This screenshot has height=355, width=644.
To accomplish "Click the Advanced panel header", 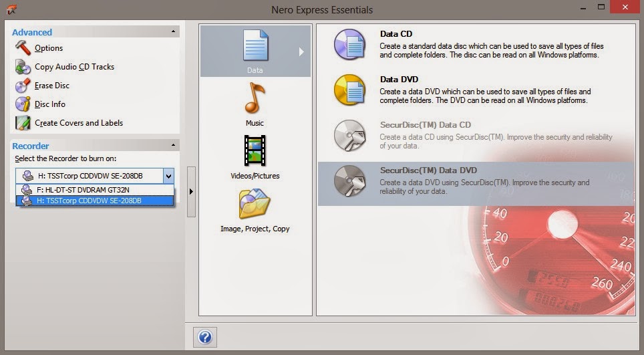I will point(95,32).
